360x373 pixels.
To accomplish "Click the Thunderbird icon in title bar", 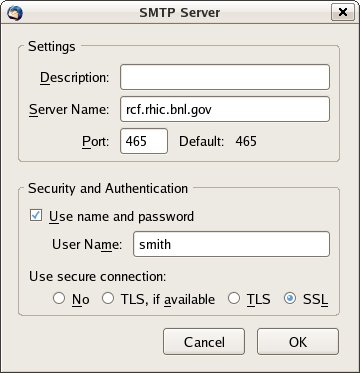I will tap(14, 13).
